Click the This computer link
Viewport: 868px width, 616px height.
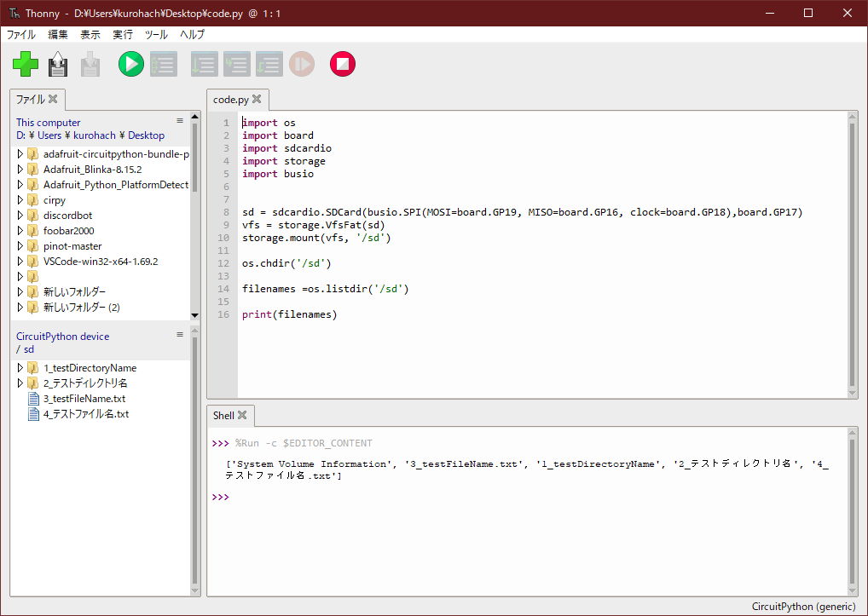(48, 122)
